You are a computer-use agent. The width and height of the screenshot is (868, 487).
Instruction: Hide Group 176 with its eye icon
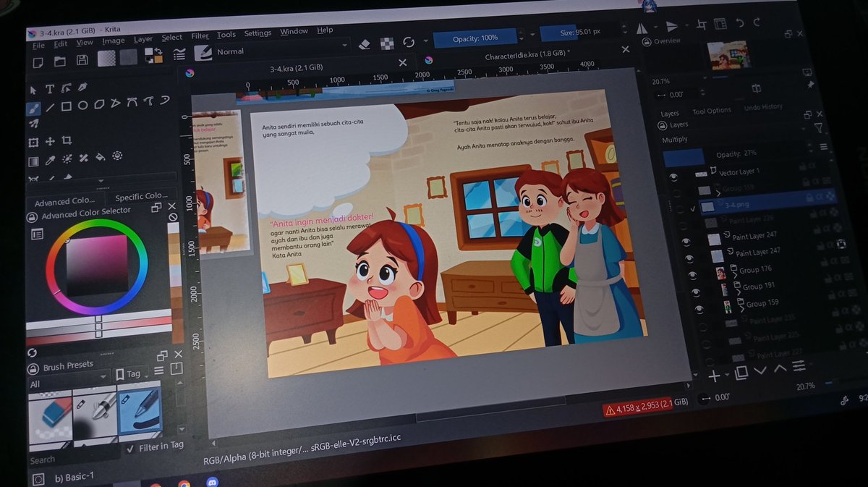[x=692, y=275]
